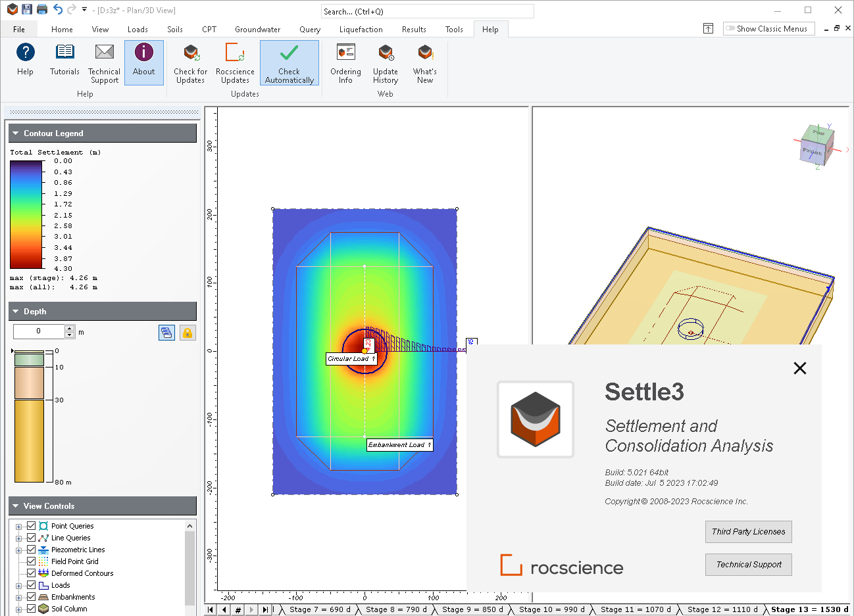Viewport: 854px width, 616px height.
Task: Open the Help ribbon button
Action: pos(25,60)
